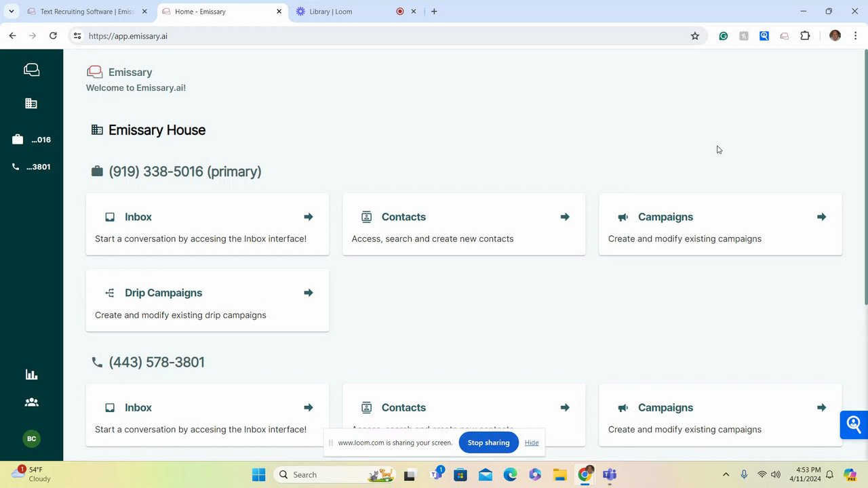Go back to the previous page
The height and width of the screenshot is (488, 868).
coord(12,36)
